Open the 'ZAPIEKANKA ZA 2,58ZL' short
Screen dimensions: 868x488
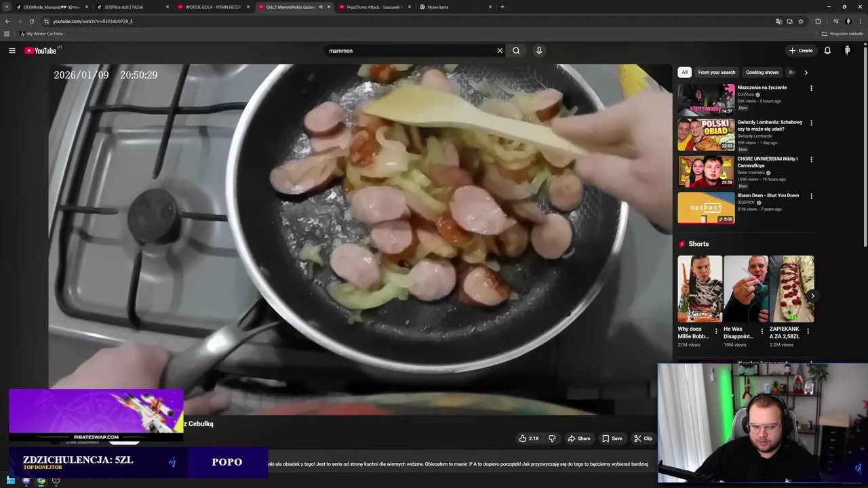791,289
